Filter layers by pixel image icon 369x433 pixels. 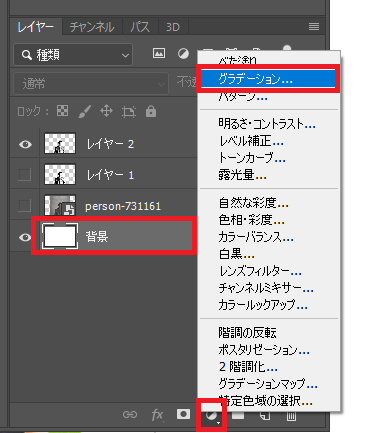tap(159, 53)
